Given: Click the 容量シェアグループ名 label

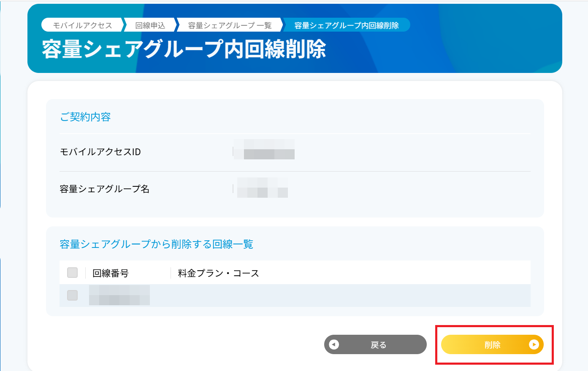Looking at the screenshot, I should pos(105,189).
